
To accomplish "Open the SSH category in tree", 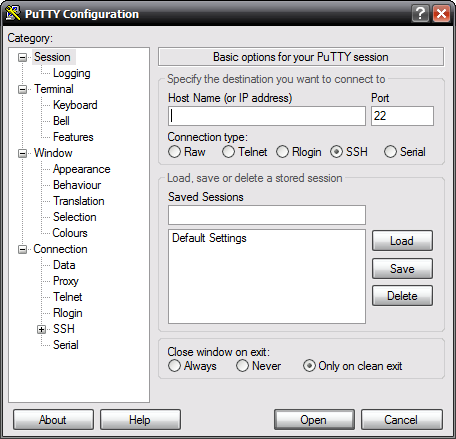I will (x=64, y=329).
